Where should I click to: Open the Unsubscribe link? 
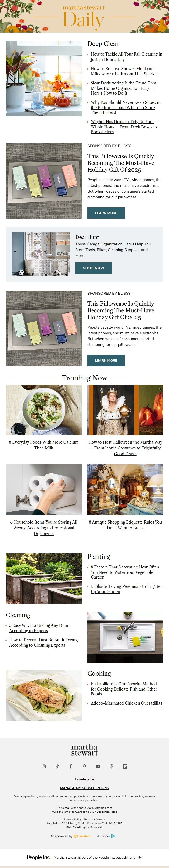pyautogui.click(x=84, y=779)
